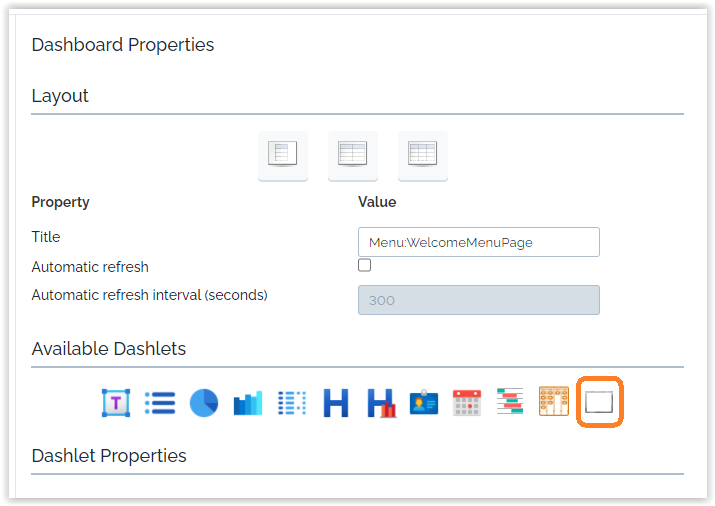
Task: Add the H with chart dashlet
Action: (381, 403)
